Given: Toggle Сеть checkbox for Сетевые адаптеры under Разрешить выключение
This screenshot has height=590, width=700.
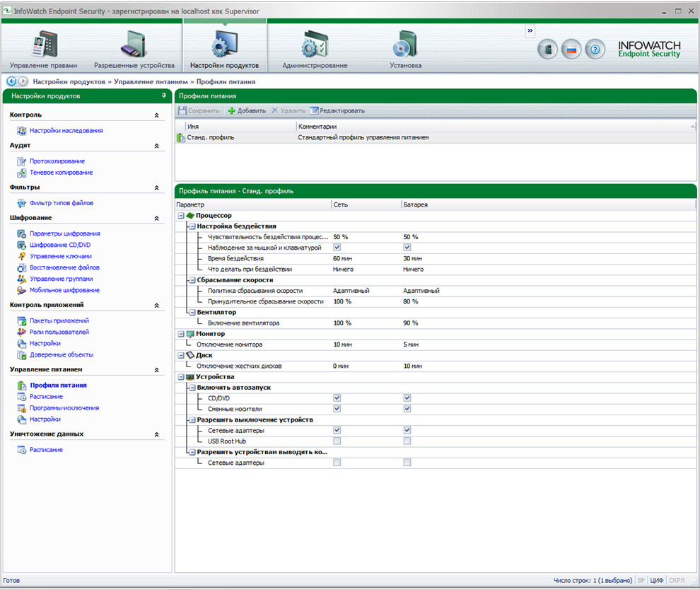Looking at the screenshot, I should coord(337,430).
